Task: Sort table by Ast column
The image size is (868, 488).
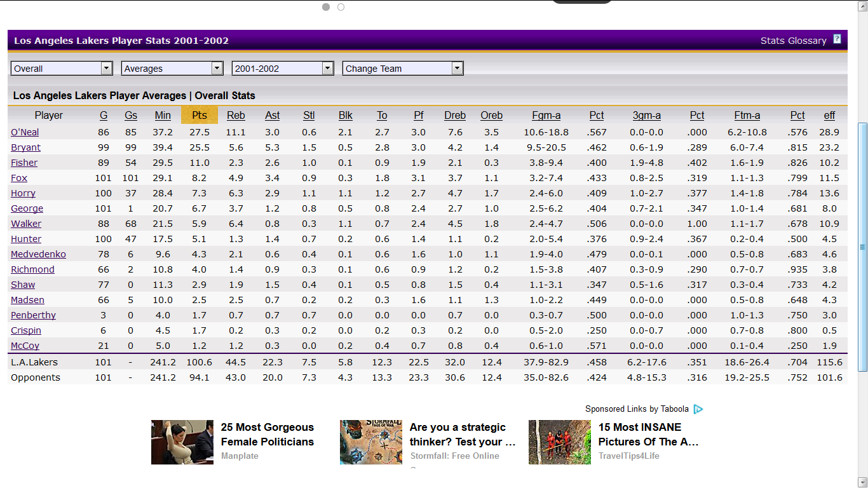Action: (x=273, y=115)
